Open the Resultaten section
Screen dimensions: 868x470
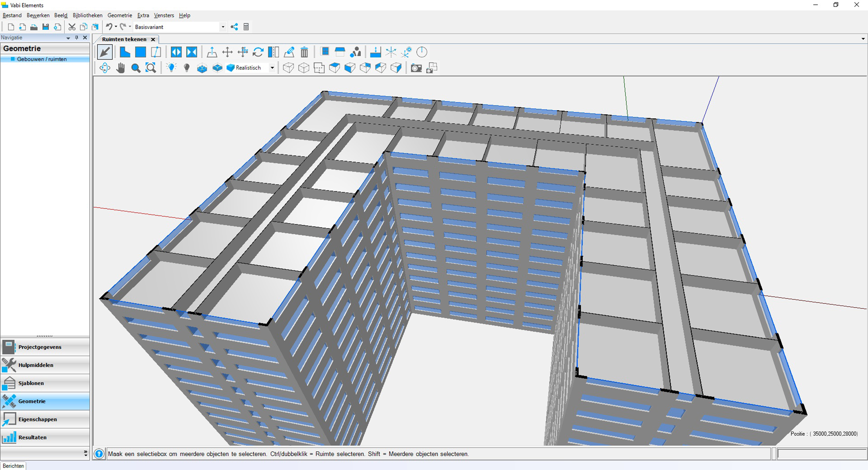(x=45, y=438)
